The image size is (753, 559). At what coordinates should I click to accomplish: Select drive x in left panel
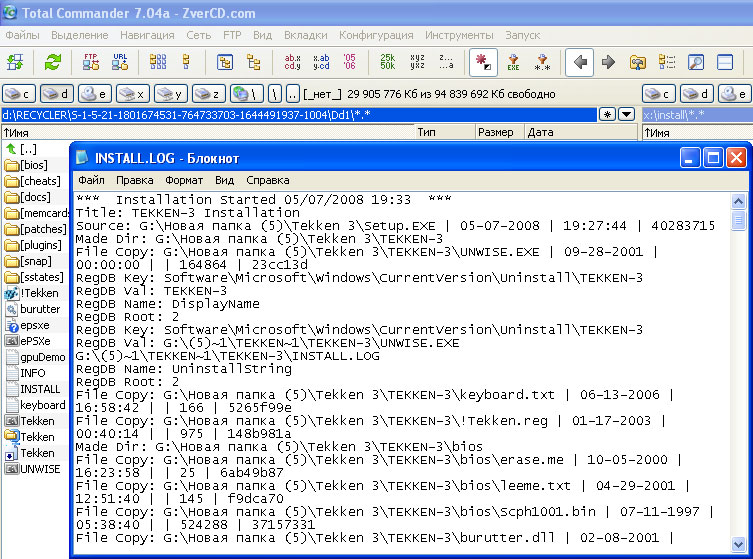pyautogui.click(x=133, y=94)
